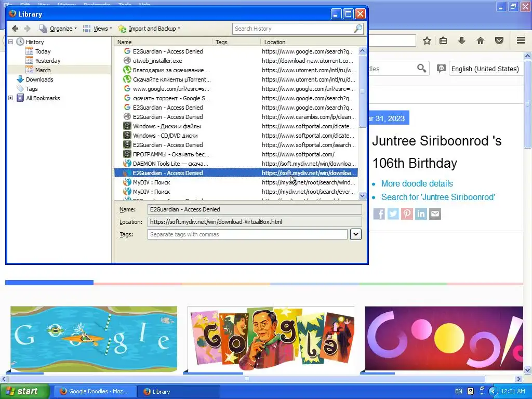
Task: Click the download-new.utorrent.co location cell
Action: (308, 61)
